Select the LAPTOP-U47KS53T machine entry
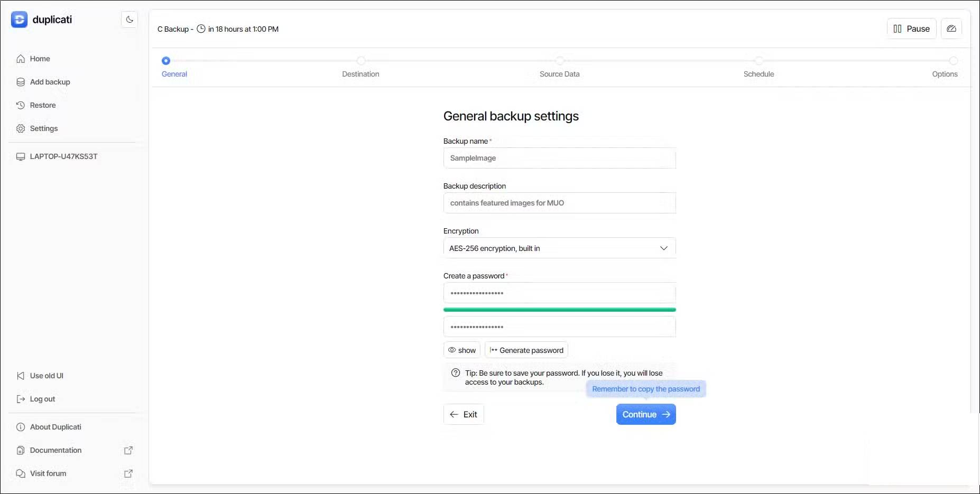This screenshot has width=980, height=494. [x=63, y=156]
